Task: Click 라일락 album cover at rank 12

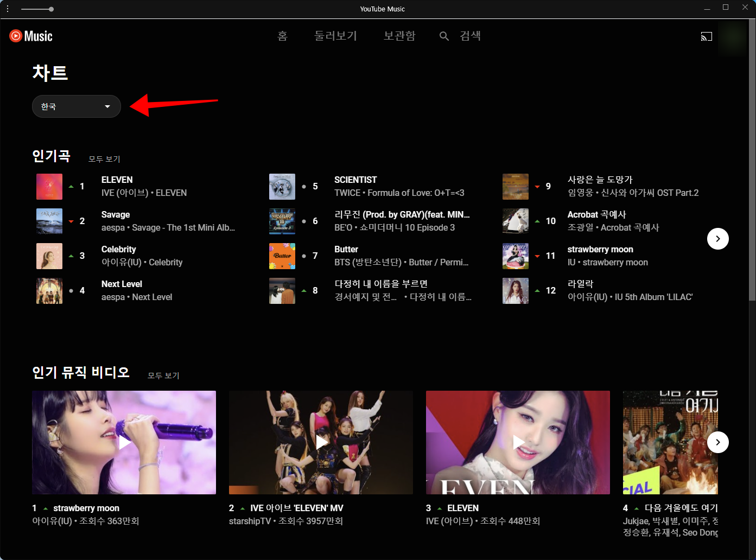Action: coord(516,291)
